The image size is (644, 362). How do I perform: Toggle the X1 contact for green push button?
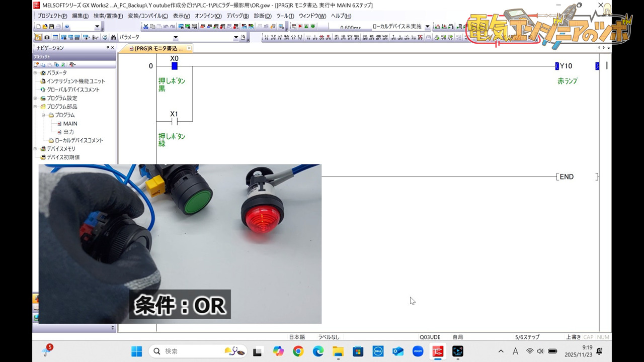(174, 122)
